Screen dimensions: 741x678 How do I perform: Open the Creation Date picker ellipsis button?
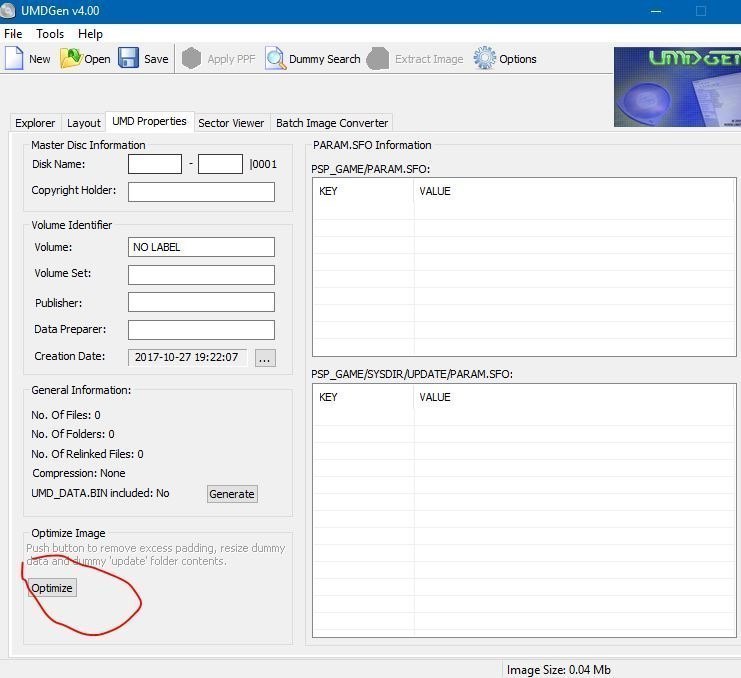pyautogui.click(x=265, y=358)
